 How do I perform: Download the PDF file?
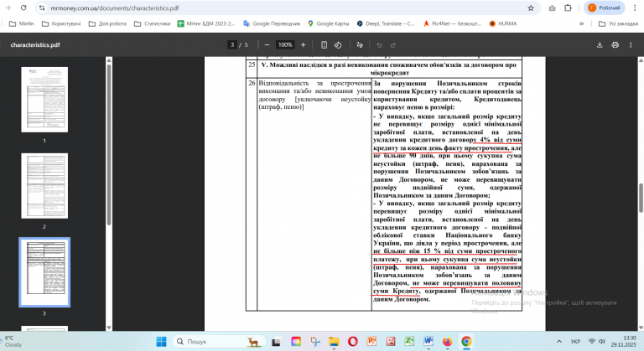[x=600, y=44]
